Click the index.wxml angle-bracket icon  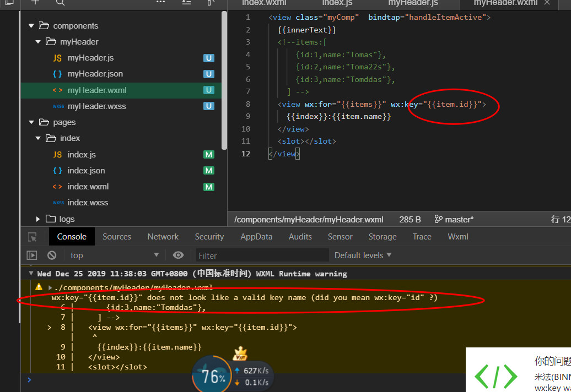(x=57, y=187)
